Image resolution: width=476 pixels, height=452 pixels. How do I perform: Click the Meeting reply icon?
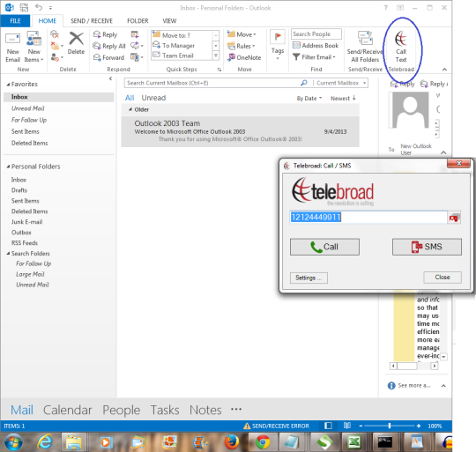[135, 34]
